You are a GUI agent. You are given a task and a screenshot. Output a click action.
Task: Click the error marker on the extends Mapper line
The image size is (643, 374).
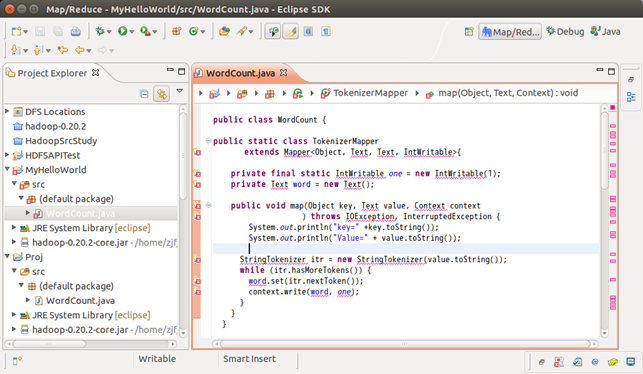click(197, 153)
